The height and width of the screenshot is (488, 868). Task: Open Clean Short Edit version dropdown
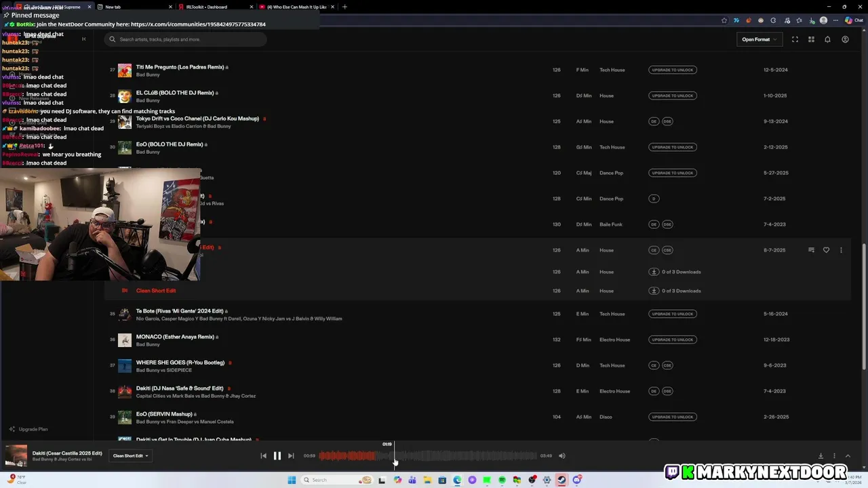pyautogui.click(x=130, y=455)
